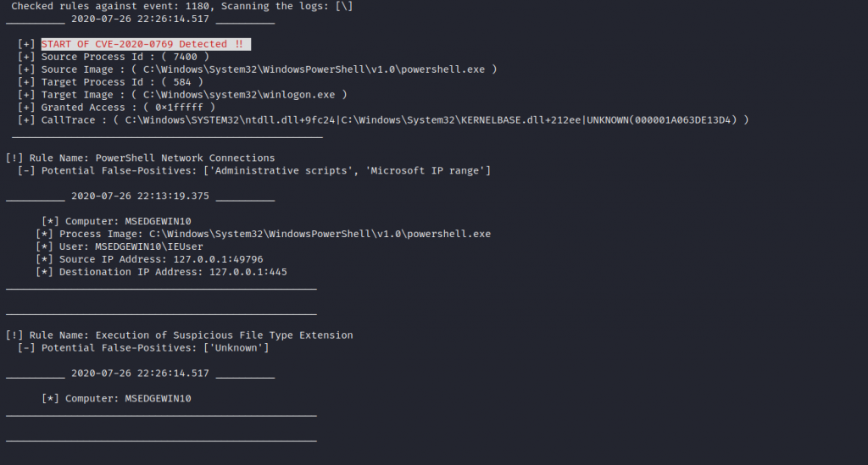868x465 pixels.
Task: Click the winlogon.exe Target Image line
Action: (x=182, y=95)
